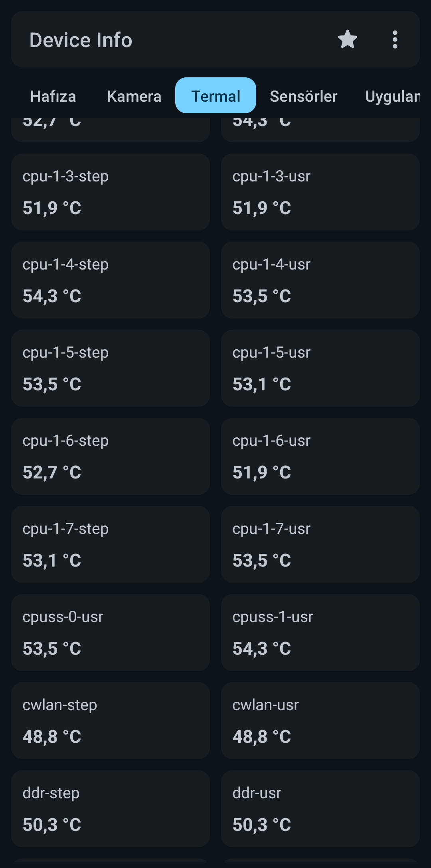Open the Kamera tab
This screenshot has height=868, width=431.
[134, 96]
